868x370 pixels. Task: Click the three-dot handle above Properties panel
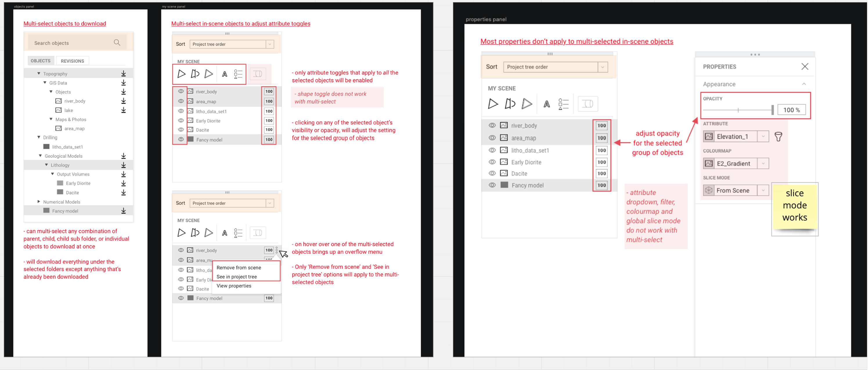tap(755, 55)
